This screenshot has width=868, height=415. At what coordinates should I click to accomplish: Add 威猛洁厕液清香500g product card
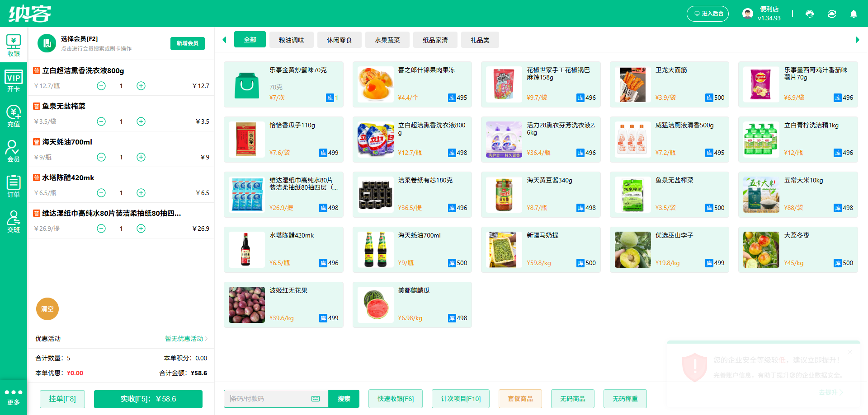670,140
